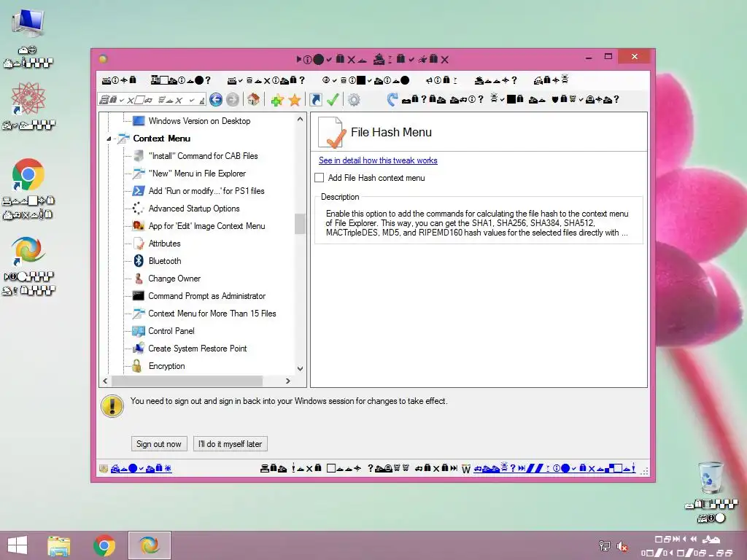Image resolution: width=747 pixels, height=560 pixels.
Task: Open bookmarks with the orange star icon
Action: (x=295, y=100)
